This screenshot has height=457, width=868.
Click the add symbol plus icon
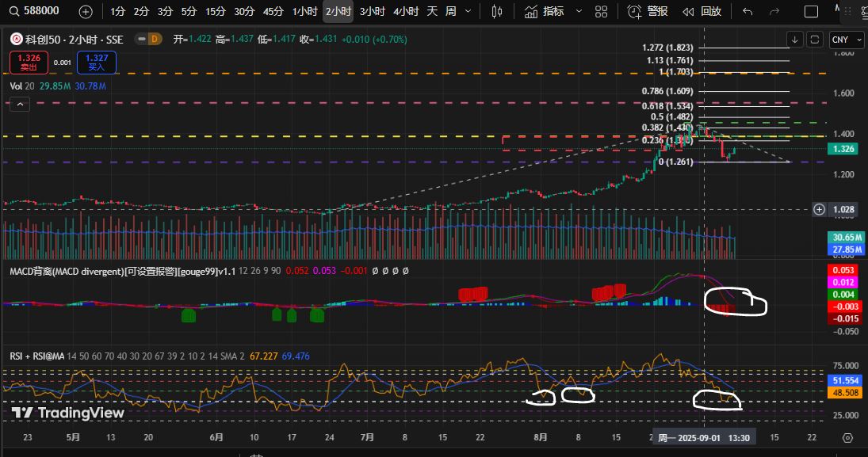coord(86,12)
